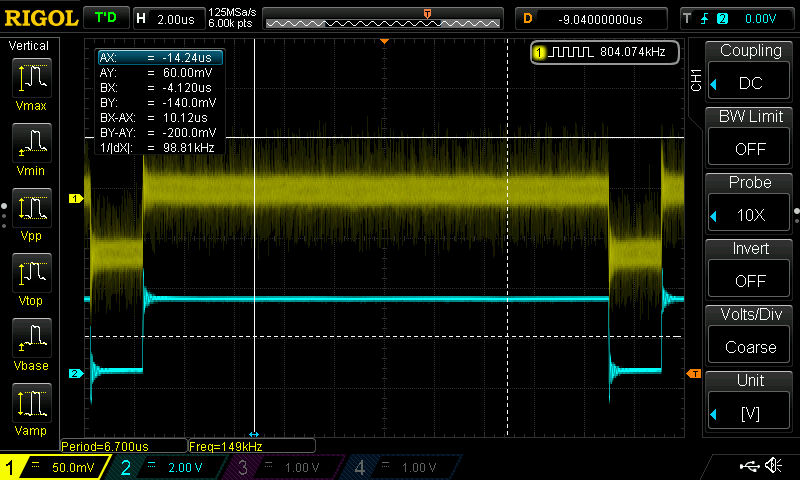Select the Vpp measurement icon
This screenshot has width=800, height=480.
point(31,208)
